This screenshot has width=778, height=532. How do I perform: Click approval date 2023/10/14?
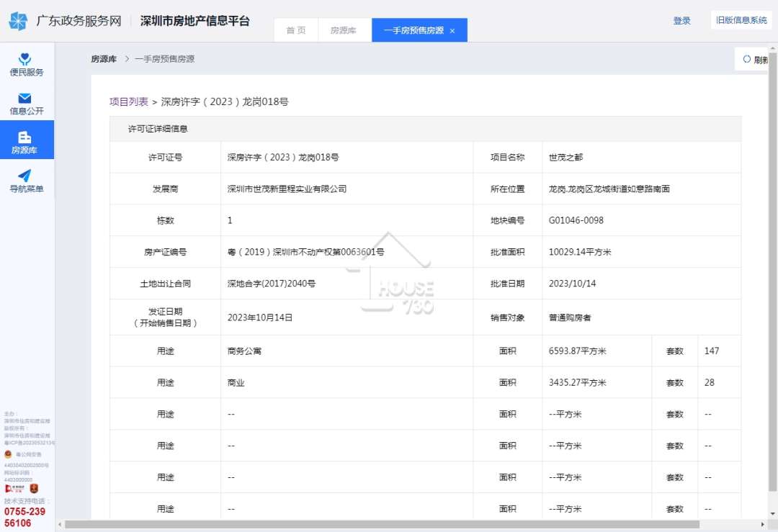tap(572, 284)
